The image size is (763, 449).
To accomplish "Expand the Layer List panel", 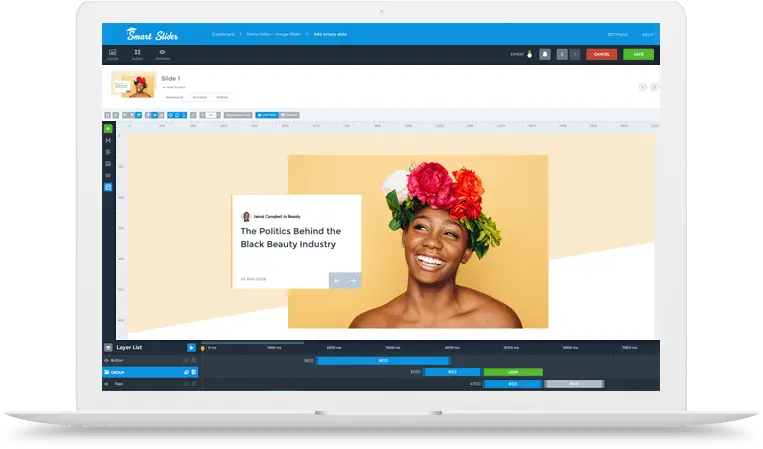I will point(108,348).
